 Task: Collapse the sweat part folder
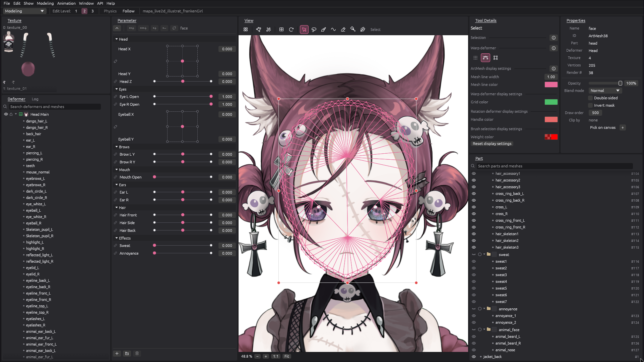[x=485, y=255]
